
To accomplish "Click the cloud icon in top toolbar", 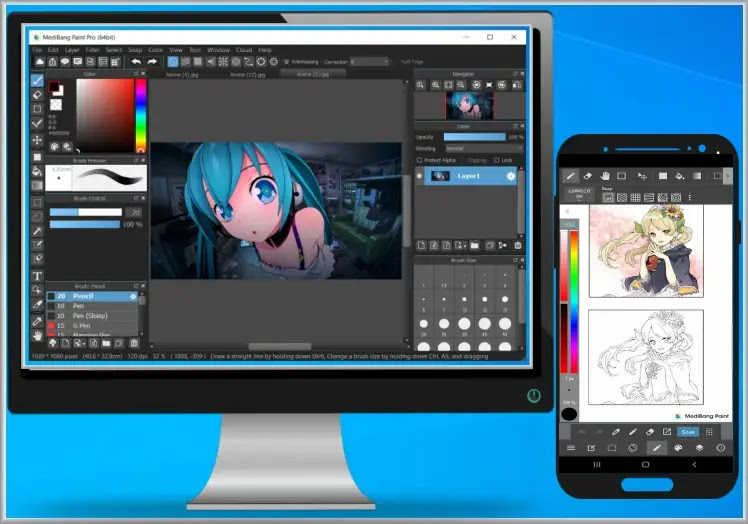I will pyautogui.click(x=40, y=62).
